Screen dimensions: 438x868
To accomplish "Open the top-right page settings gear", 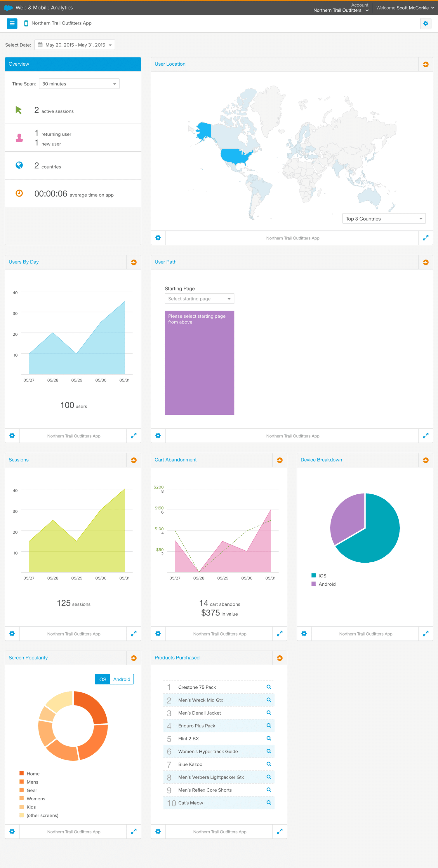I will coord(425,24).
